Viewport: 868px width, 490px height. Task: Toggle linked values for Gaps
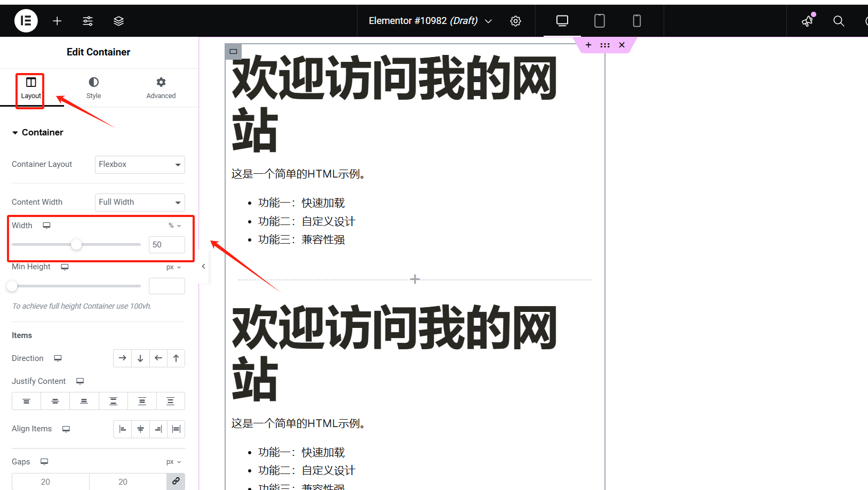[x=176, y=481]
